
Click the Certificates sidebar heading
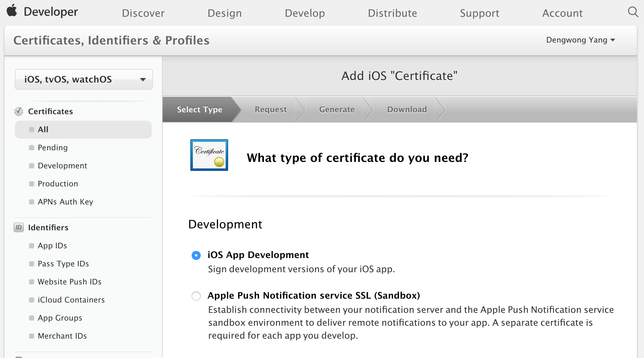pos(50,111)
